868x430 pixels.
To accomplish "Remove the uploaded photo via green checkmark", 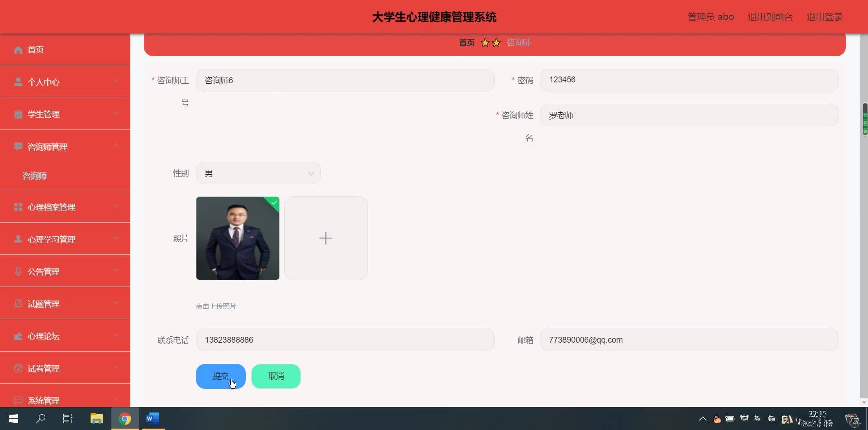I will [274, 203].
